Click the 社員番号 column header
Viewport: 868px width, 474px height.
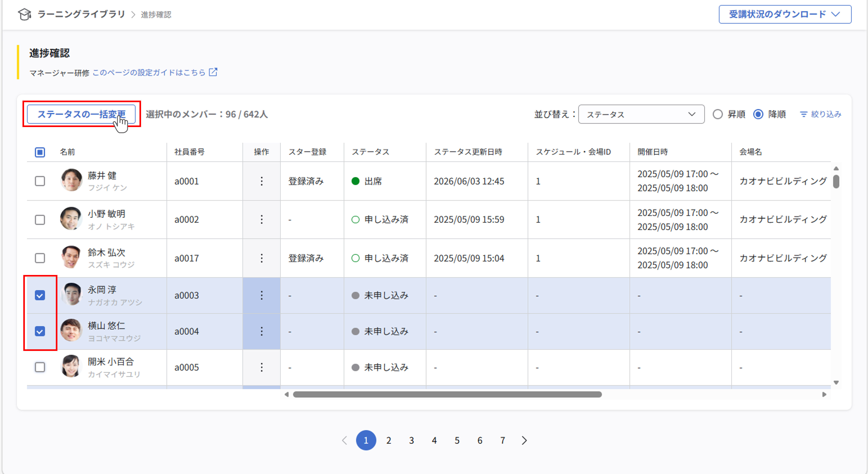click(189, 152)
